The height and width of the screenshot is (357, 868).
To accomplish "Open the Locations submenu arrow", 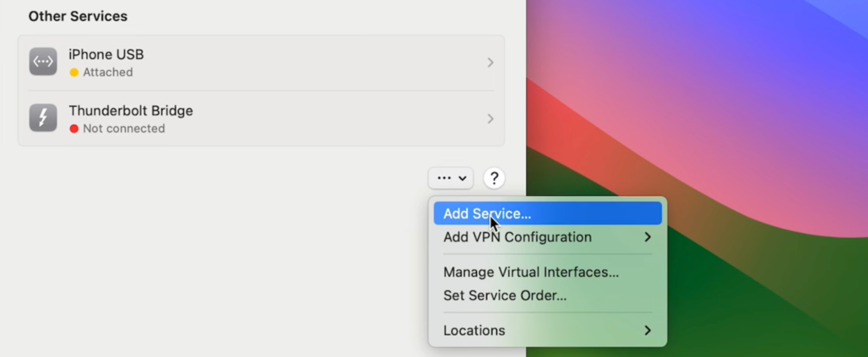I will click(x=647, y=331).
